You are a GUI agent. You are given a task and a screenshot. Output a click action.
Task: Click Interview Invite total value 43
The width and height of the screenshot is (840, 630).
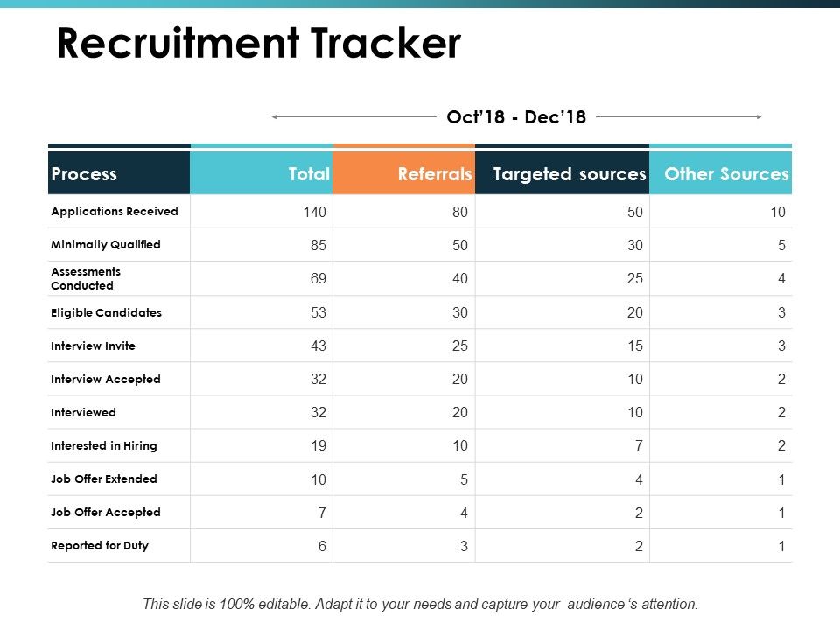(318, 346)
